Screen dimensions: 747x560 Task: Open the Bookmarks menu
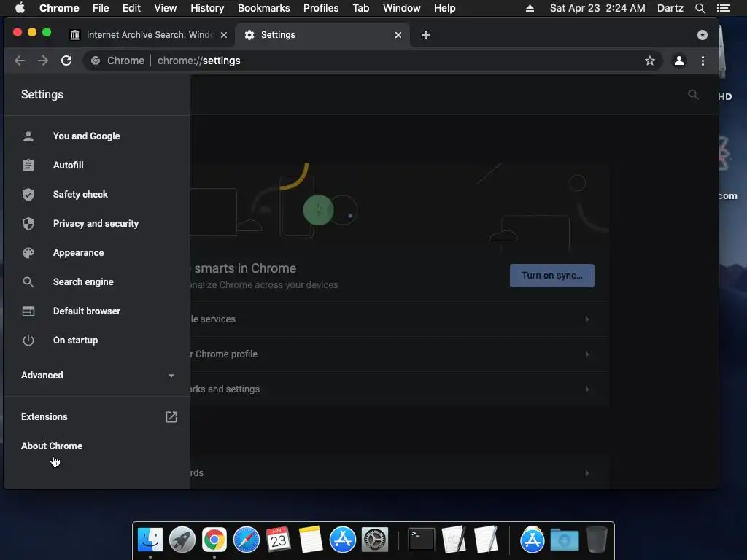coord(263,8)
